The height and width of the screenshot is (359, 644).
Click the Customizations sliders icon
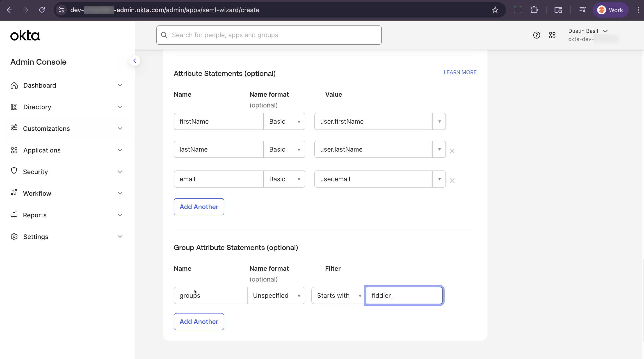(14, 127)
